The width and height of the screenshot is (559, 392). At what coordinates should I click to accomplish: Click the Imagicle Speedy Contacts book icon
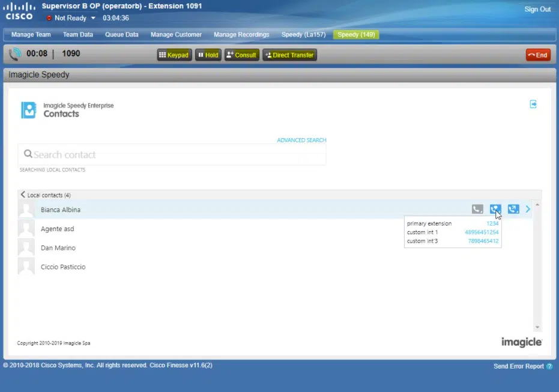(x=29, y=110)
